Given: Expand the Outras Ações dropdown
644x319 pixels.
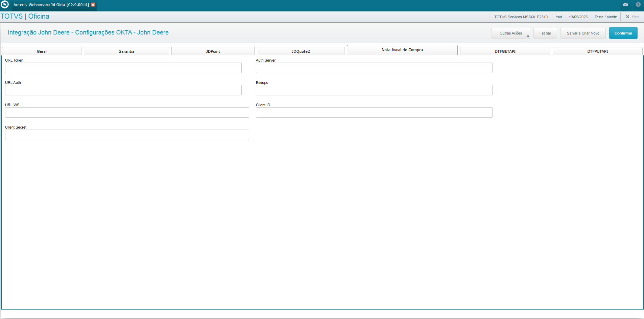Looking at the screenshot, I should tap(511, 33).
